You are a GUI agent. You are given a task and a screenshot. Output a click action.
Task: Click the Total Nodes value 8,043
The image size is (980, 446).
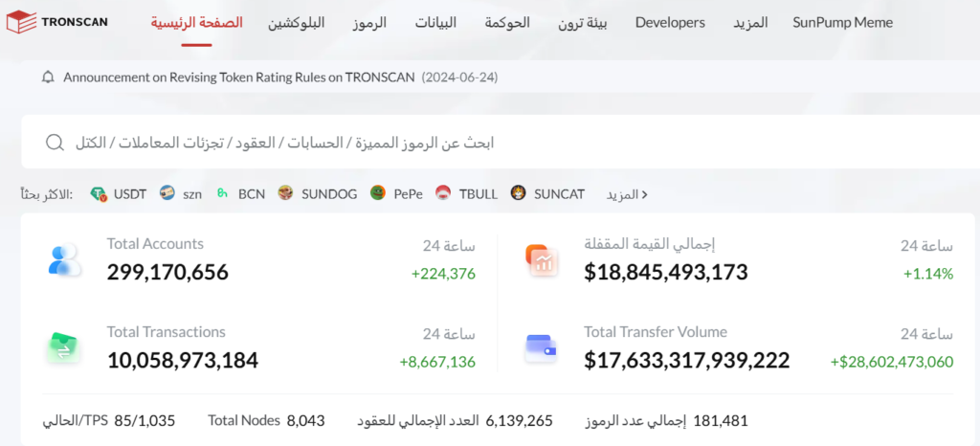pyautogui.click(x=305, y=421)
